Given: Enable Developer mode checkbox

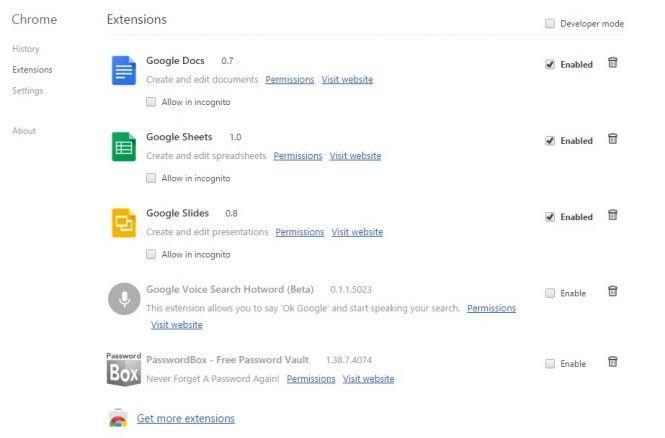Looking at the screenshot, I should pyautogui.click(x=550, y=24).
